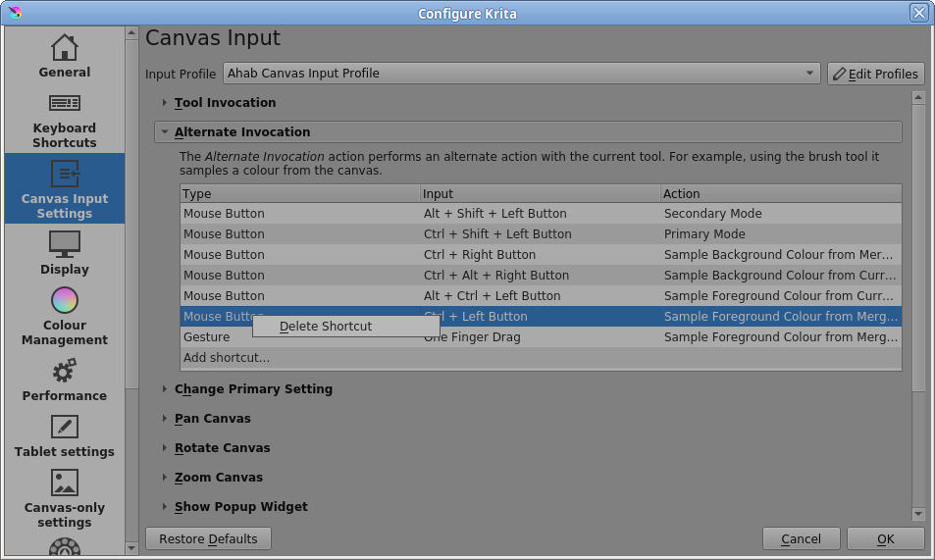Viewport: 935px width, 560px height.
Task: Select the Ctrl + Right Button input cell
Action: pos(541,255)
